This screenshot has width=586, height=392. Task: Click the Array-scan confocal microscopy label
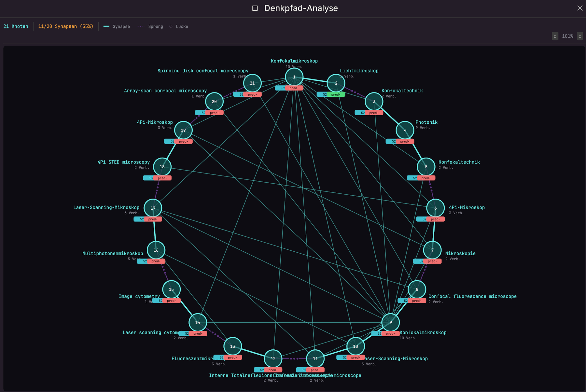coord(165,91)
